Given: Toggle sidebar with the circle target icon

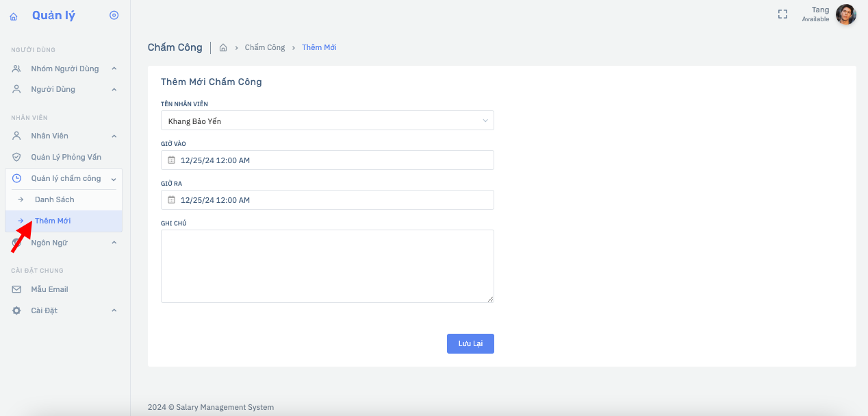Looking at the screenshot, I should pyautogui.click(x=114, y=15).
